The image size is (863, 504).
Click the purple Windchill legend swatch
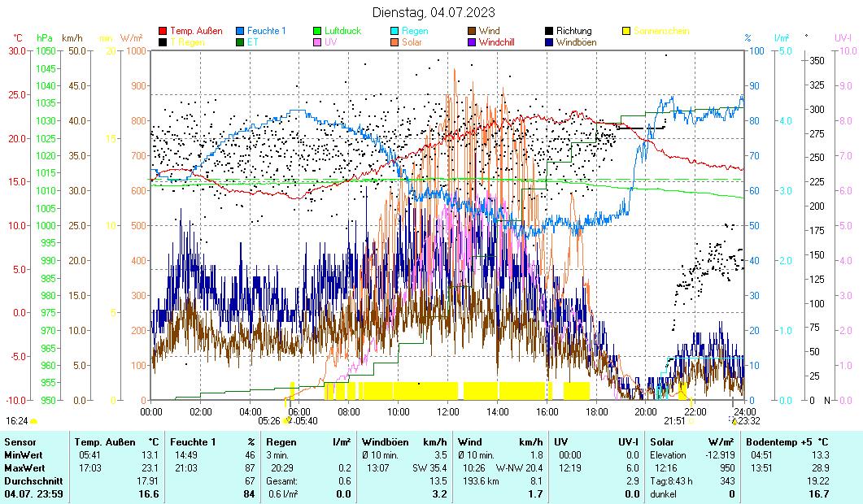pos(472,42)
